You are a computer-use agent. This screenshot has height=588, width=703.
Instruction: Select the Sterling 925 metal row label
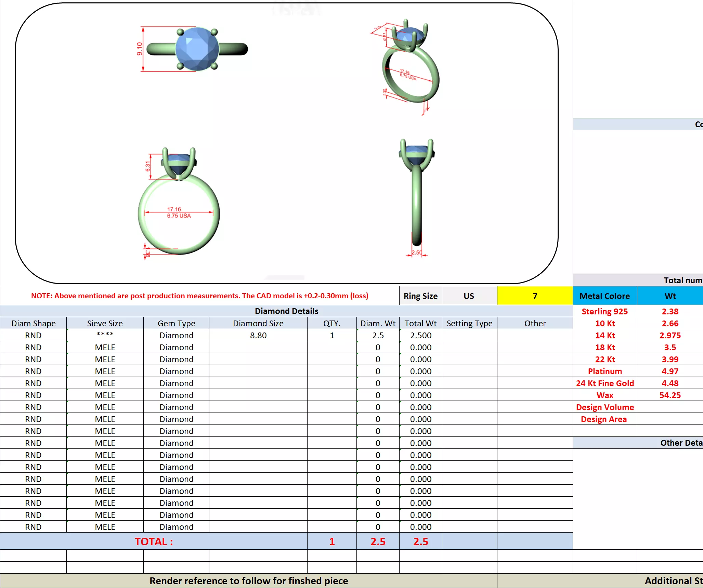point(604,311)
